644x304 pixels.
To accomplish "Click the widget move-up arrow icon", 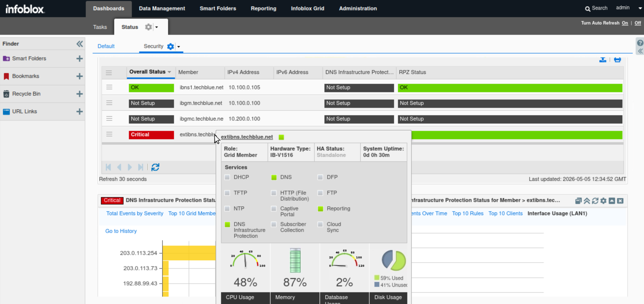I will pyautogui.click(x=612, y=201).
